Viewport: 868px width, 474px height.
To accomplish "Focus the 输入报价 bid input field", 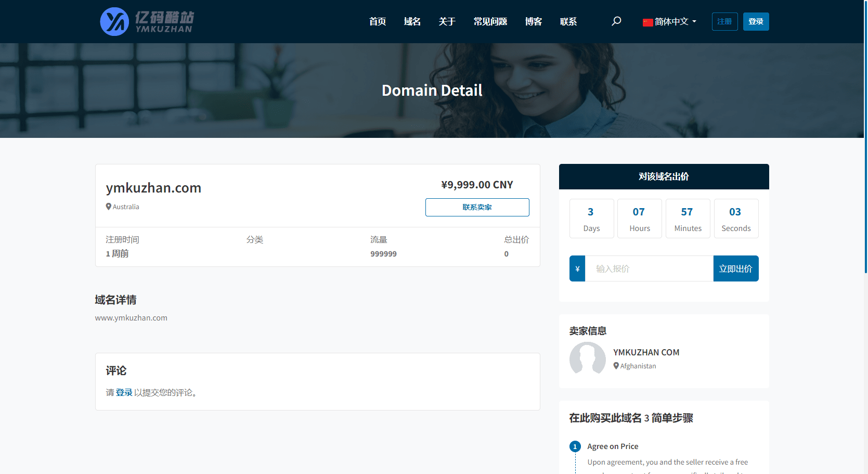I will click(x=649, y=268).
